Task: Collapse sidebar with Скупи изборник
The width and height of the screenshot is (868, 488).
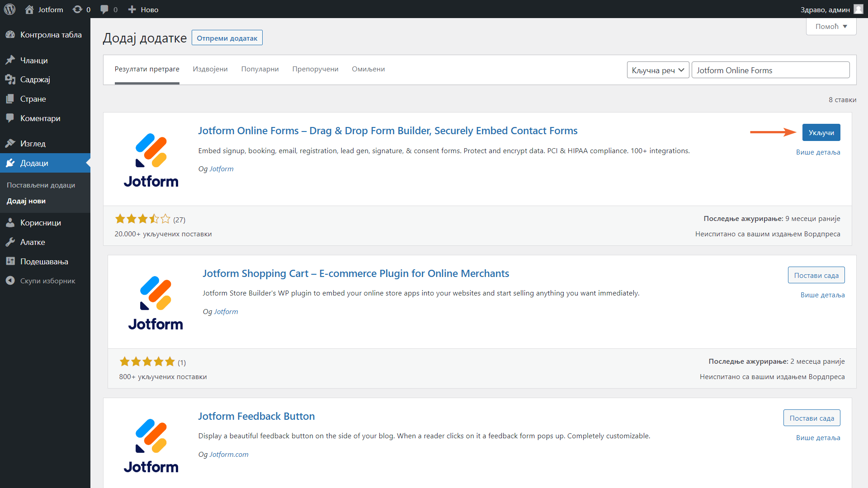Action: click(47, 281)
